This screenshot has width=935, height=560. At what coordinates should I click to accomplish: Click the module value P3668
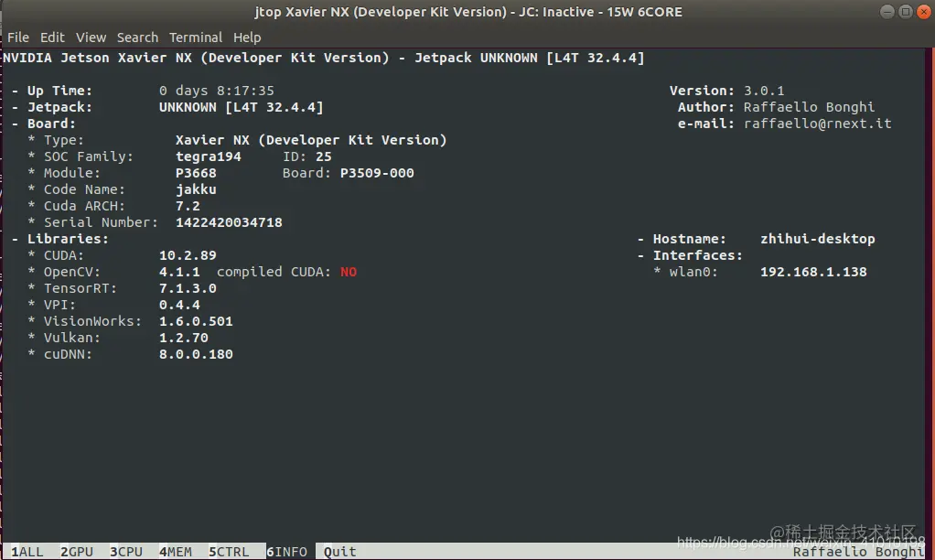196,173
